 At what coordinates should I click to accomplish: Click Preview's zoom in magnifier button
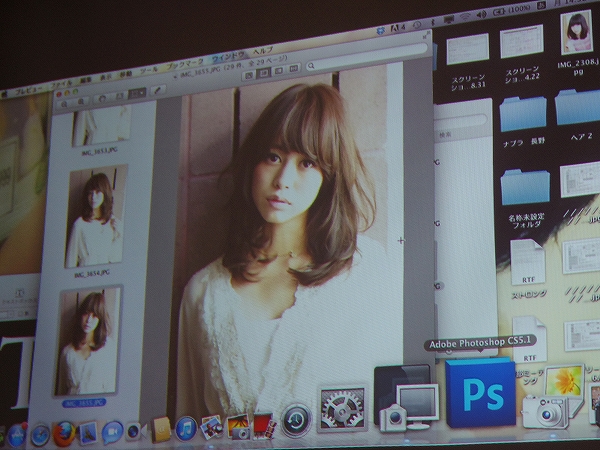(x=81, y=101)
